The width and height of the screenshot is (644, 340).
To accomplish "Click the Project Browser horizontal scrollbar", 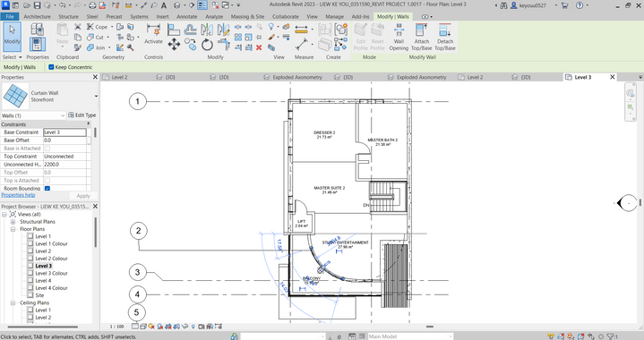I will click(x=43, y=327).
